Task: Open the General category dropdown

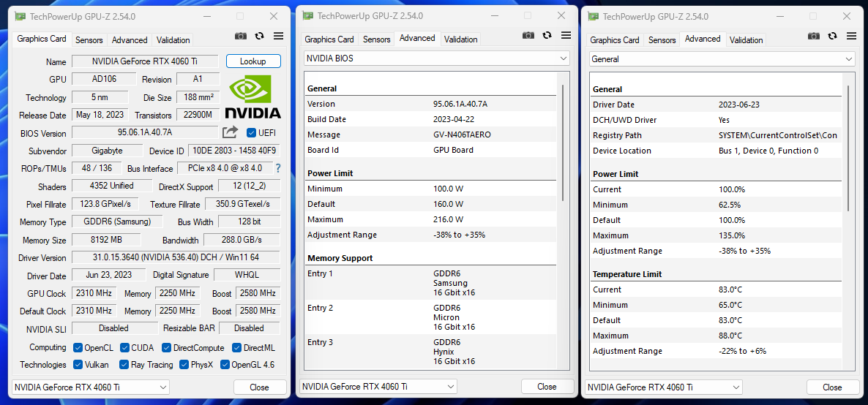Action: click(x=722, y=59)
